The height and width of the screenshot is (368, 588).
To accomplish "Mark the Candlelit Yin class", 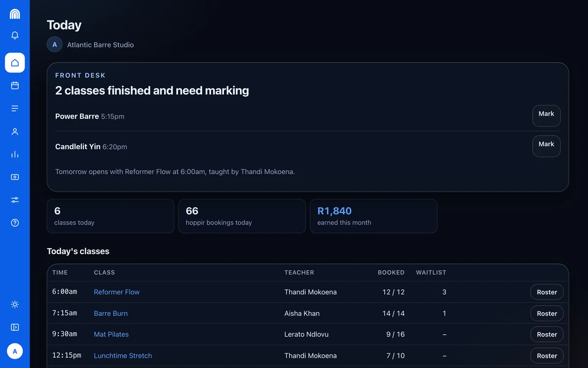I will 546,146.
